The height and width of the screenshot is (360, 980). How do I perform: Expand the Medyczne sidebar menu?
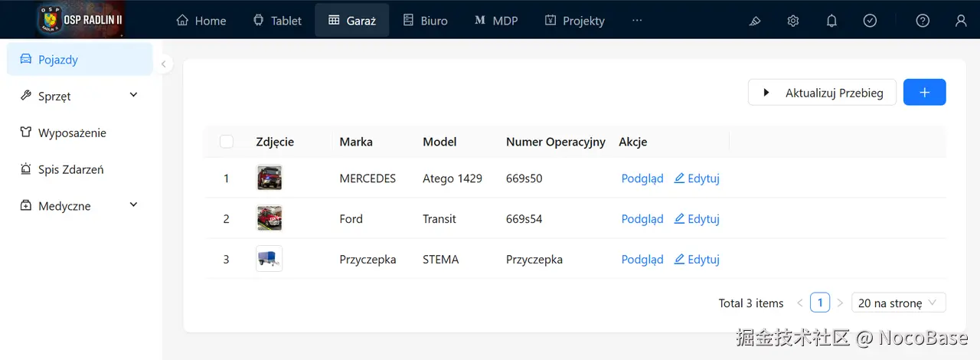80,205
